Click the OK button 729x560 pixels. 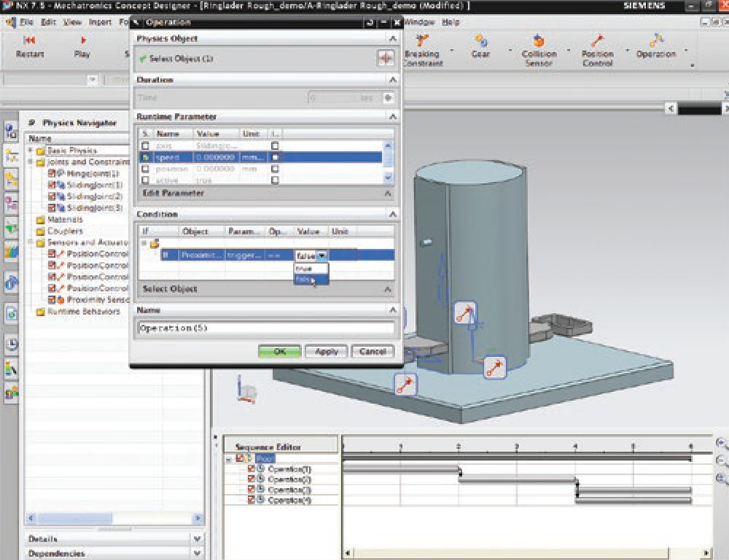(x=279, y=351)
